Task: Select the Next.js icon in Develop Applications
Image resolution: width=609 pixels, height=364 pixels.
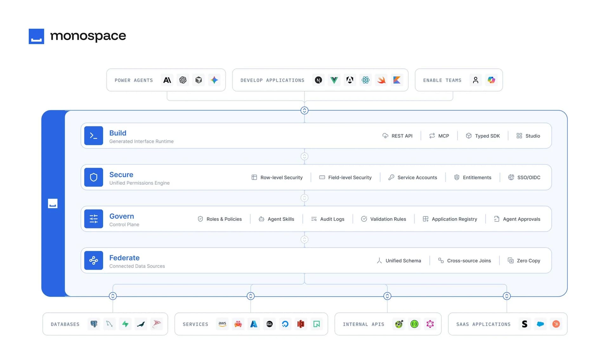Action: click(x=318, y=80)
